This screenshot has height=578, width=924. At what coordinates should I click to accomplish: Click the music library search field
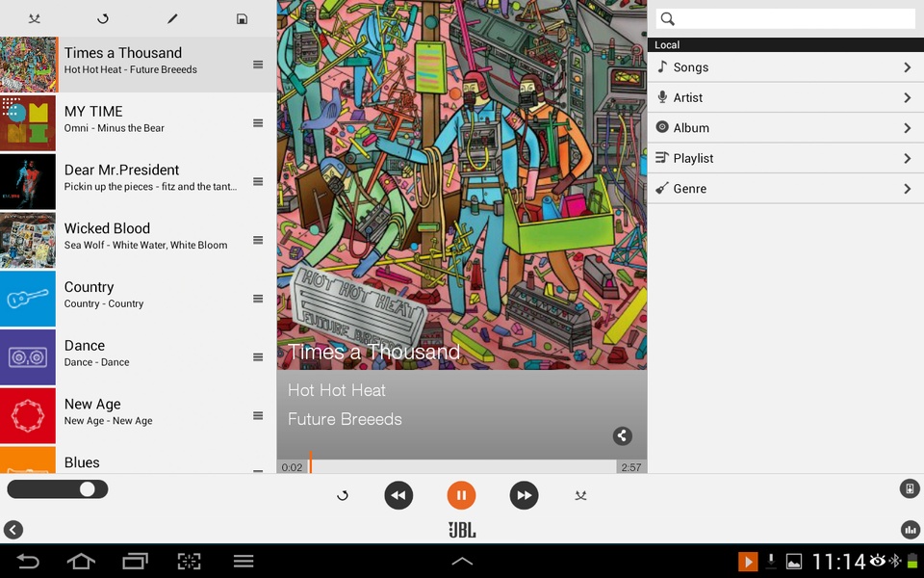[785, 19]
